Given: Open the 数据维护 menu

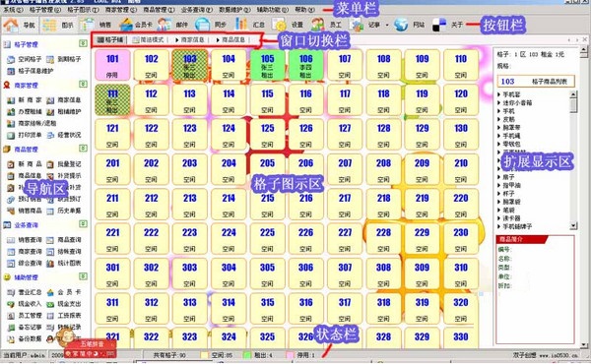Looking at the screenshot, I should (234, 10).
